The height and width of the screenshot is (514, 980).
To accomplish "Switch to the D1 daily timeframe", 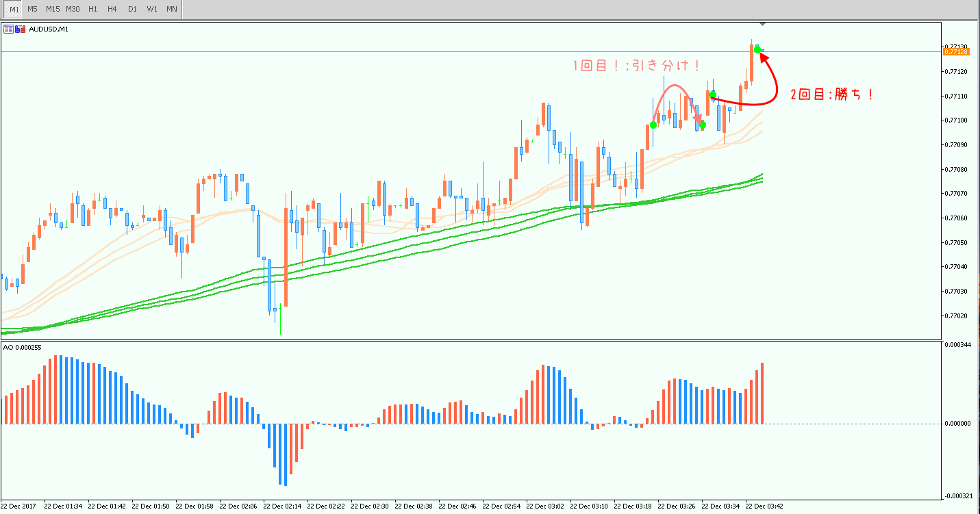I will pos(132,9).
